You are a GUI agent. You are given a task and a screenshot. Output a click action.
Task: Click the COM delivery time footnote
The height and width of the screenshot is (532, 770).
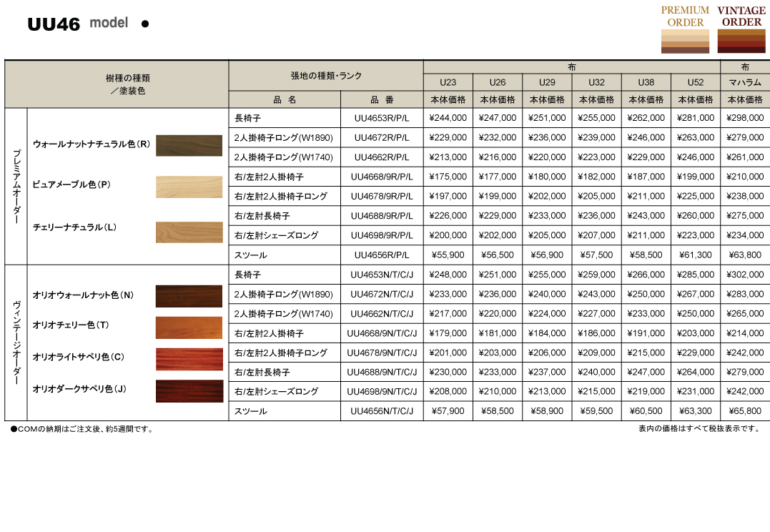pos(82,429)
